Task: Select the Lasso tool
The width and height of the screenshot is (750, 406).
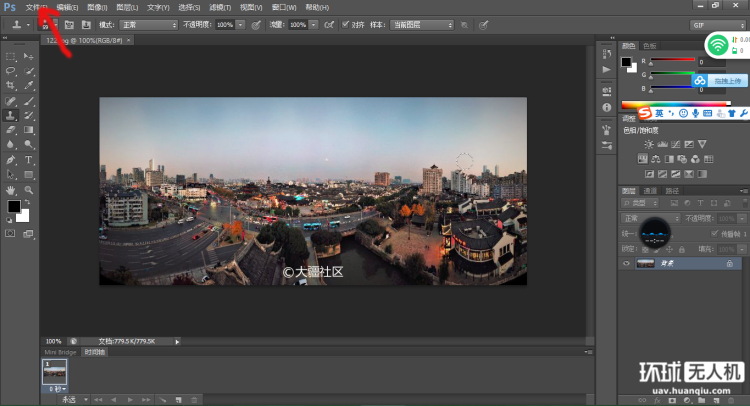Action: click(11, 71)
